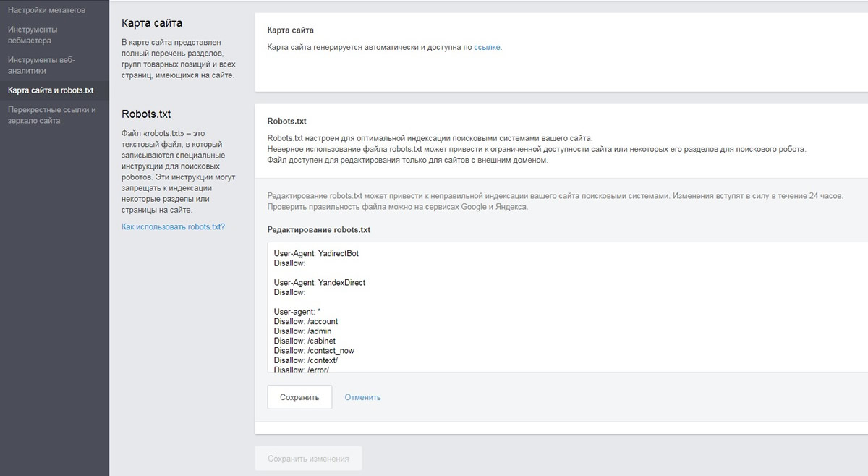Click the "Карта сайта" panel heading
Screen dimensions: 868x476
290,30
